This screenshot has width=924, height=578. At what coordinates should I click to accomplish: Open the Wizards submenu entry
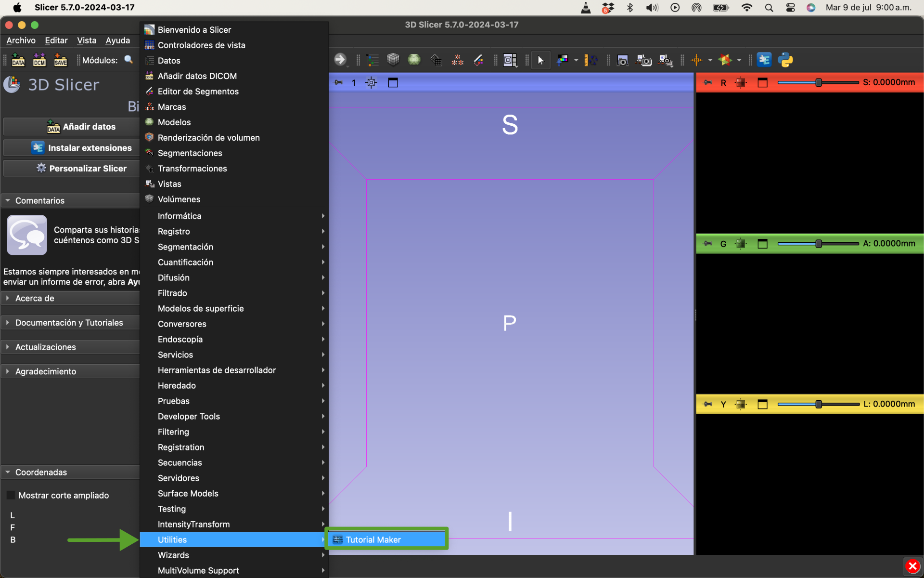tap(234, 555)
